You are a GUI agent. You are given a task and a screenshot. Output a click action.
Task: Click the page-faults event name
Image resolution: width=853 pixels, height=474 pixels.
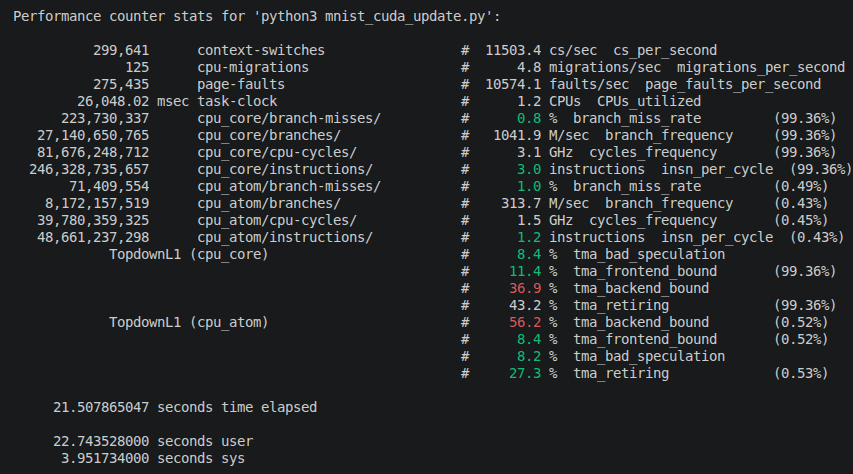click(240, 84)
